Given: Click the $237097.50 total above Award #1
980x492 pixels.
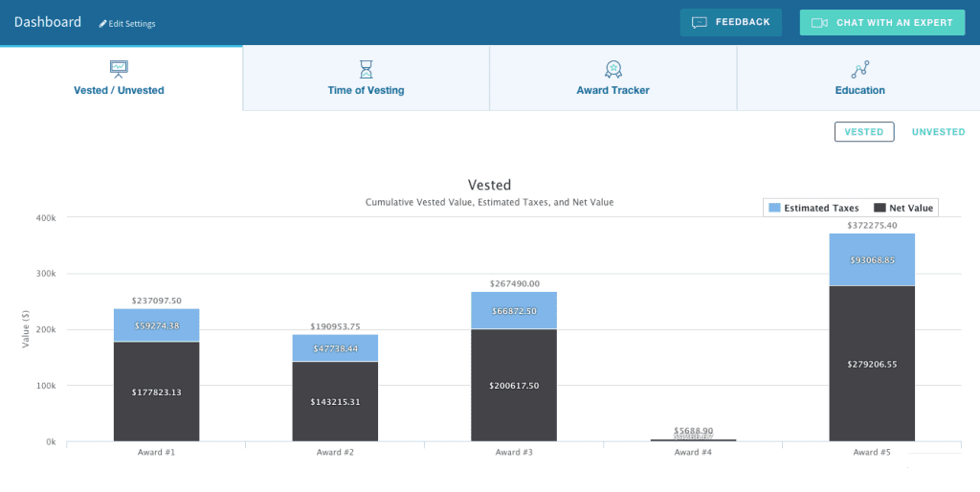Looking at the screenshot, I should tap(156, 301).
